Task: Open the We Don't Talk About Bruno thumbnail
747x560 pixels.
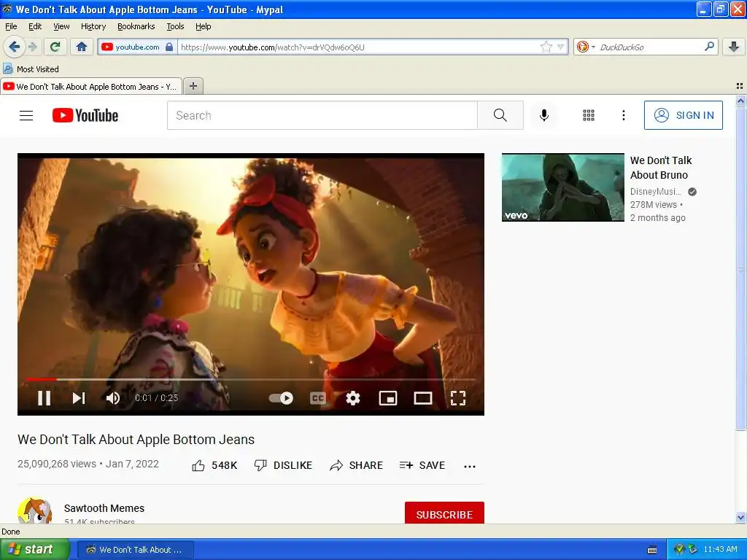Action: pyautogui.click(x=562, y=187)
